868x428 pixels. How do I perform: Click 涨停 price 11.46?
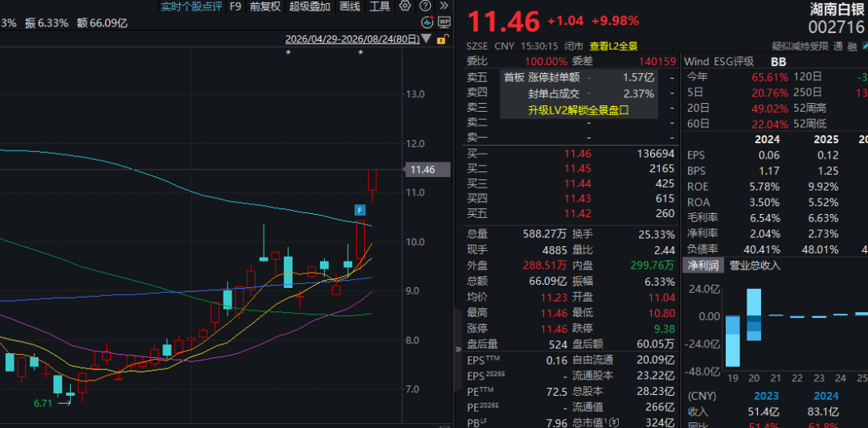[x=554, y=328]
